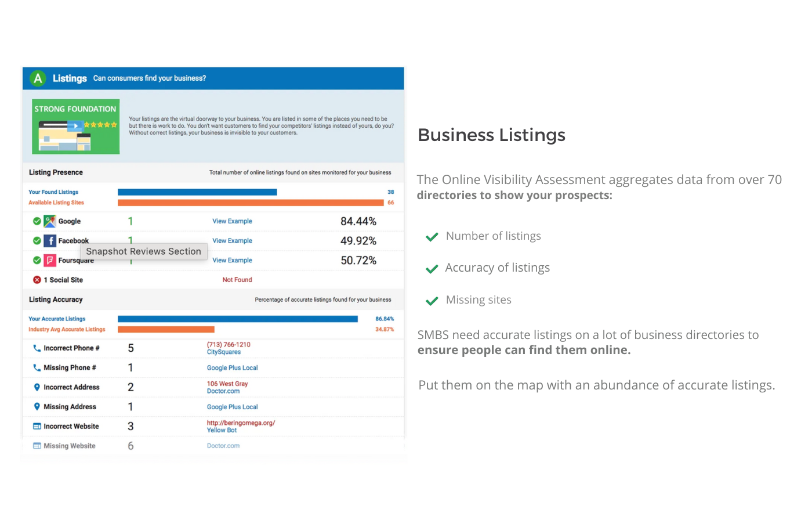Image resolution: width=812 pixels, height=516 pixels.
Task: Click the Foursquare icon
Action: tap(51, 260)
